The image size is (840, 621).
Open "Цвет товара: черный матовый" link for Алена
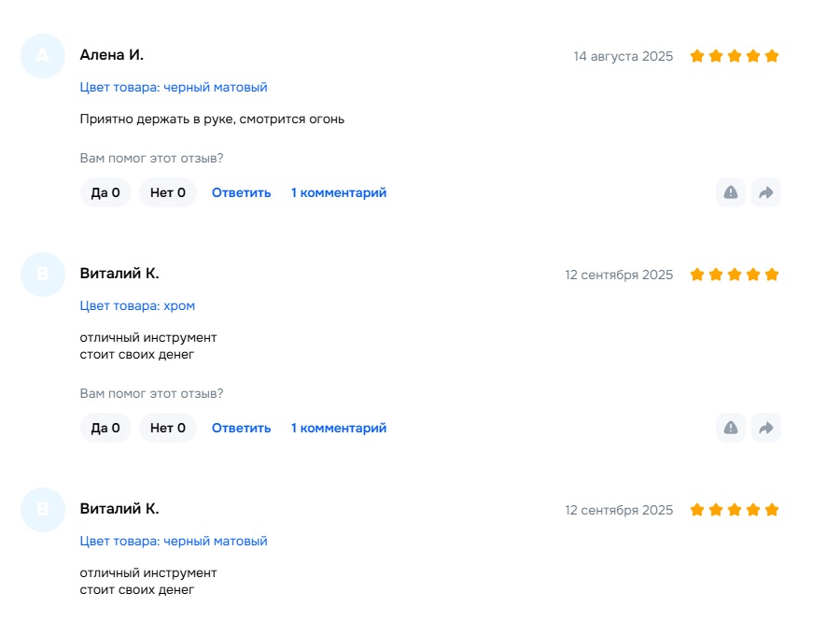[174, 87]
